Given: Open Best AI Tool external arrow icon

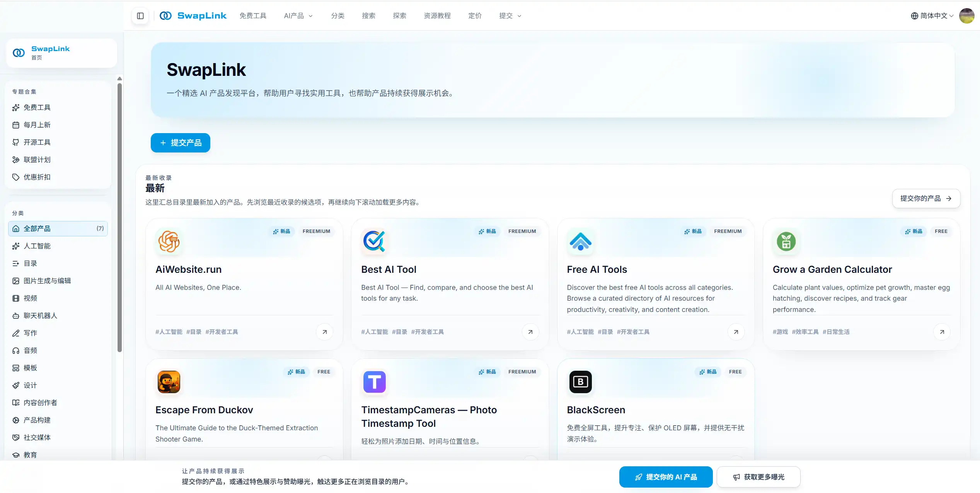Looking at the screenshot, I should tap(530, 332).
